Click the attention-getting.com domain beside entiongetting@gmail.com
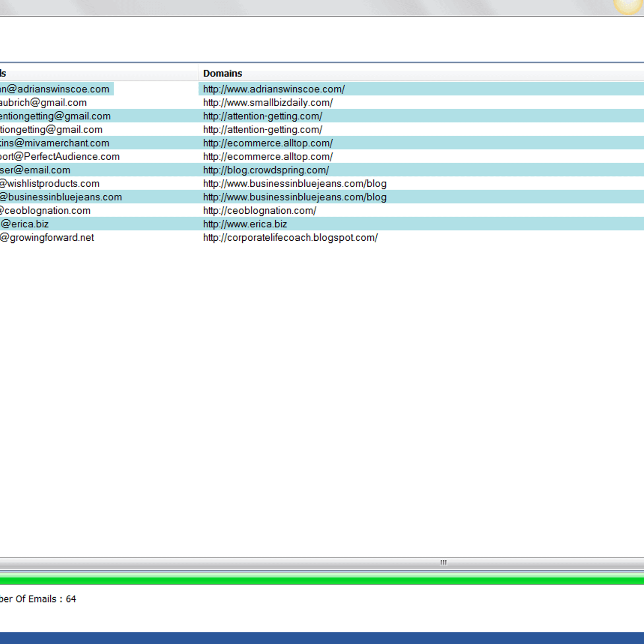Image resolution: width=644 pixels, height=644 pixels. (x=262, y=116)
